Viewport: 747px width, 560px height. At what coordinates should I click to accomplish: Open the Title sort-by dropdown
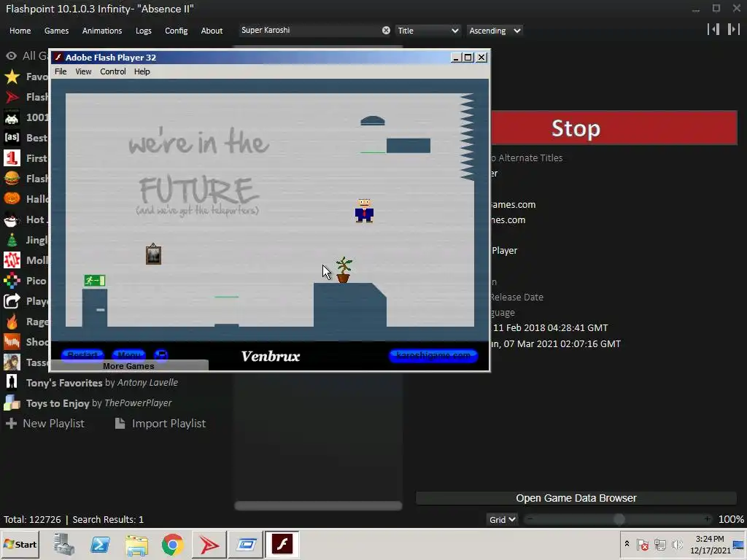click(x=427, y=31)
